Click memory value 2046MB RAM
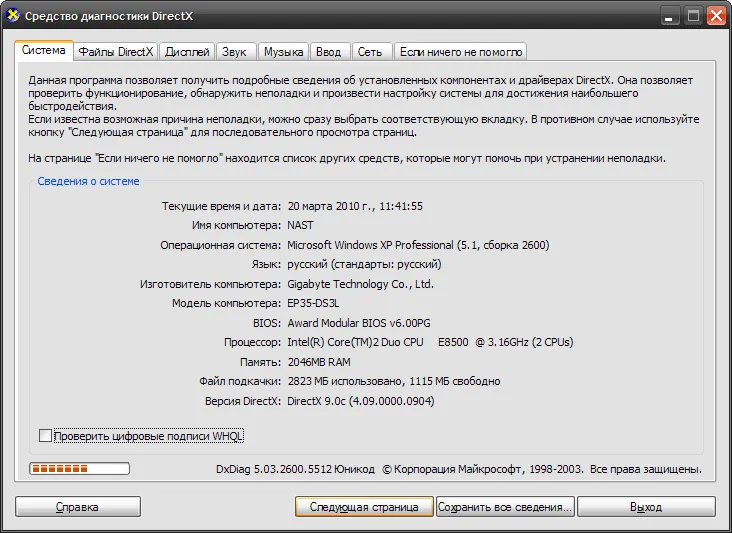Screen dimensions: 732x533 [319, 362]
